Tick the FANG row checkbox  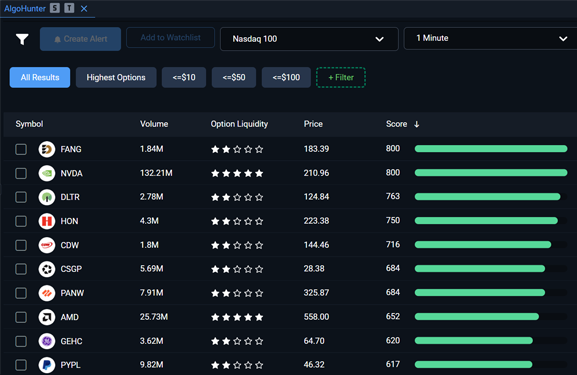(21, 149)
